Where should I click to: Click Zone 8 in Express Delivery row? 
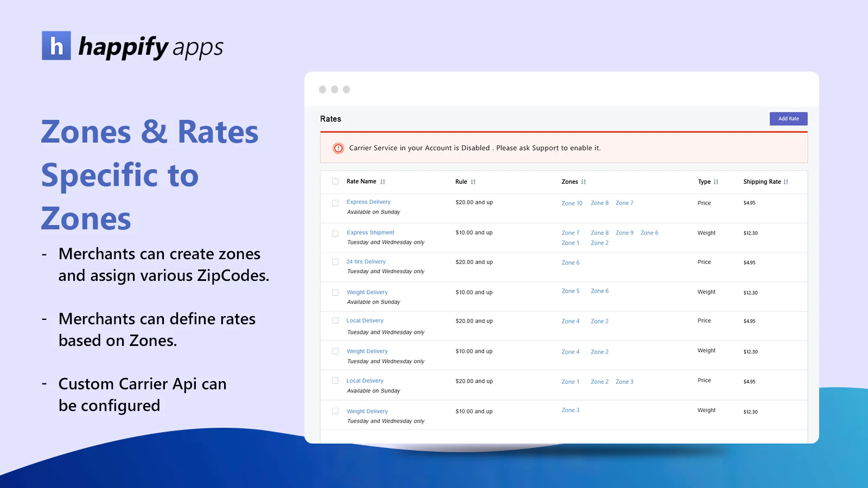[599, 203]
